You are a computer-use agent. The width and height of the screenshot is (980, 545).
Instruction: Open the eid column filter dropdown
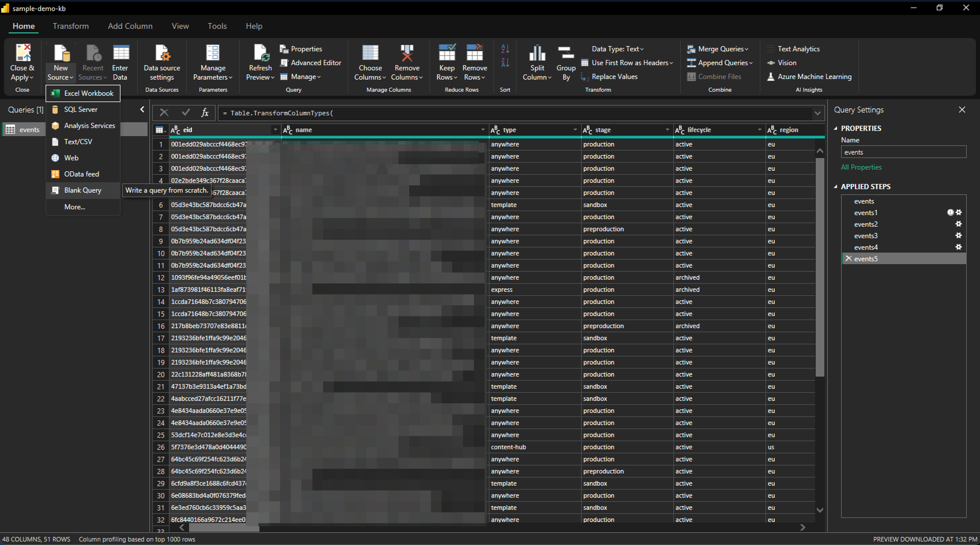click(275, 130)
